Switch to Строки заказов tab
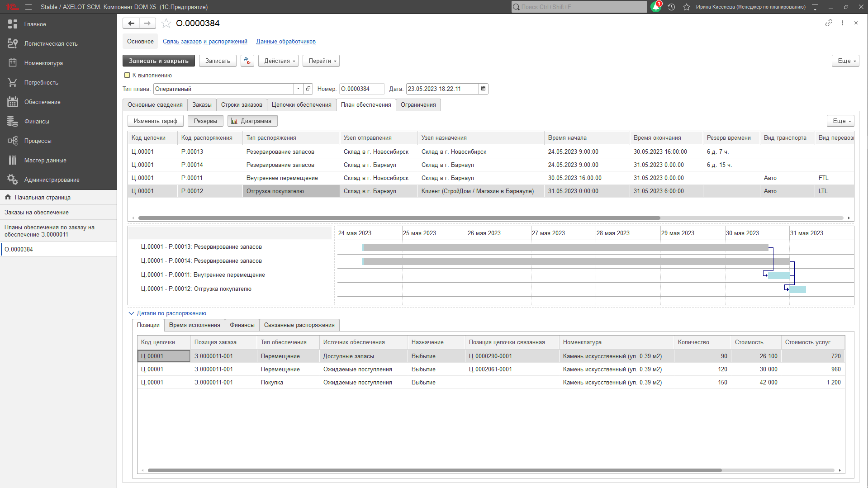 [242, 104]
